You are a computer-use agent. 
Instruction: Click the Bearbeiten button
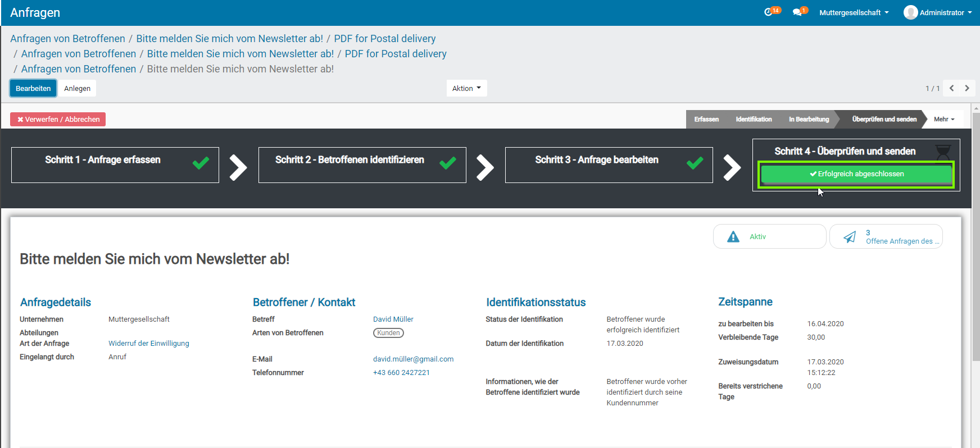(x=33, y=88)
